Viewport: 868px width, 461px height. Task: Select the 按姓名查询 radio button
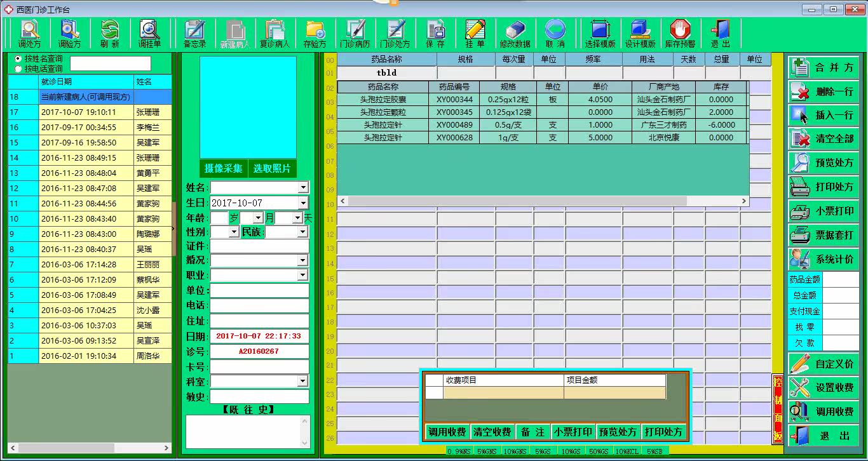(x=18, y=58)
